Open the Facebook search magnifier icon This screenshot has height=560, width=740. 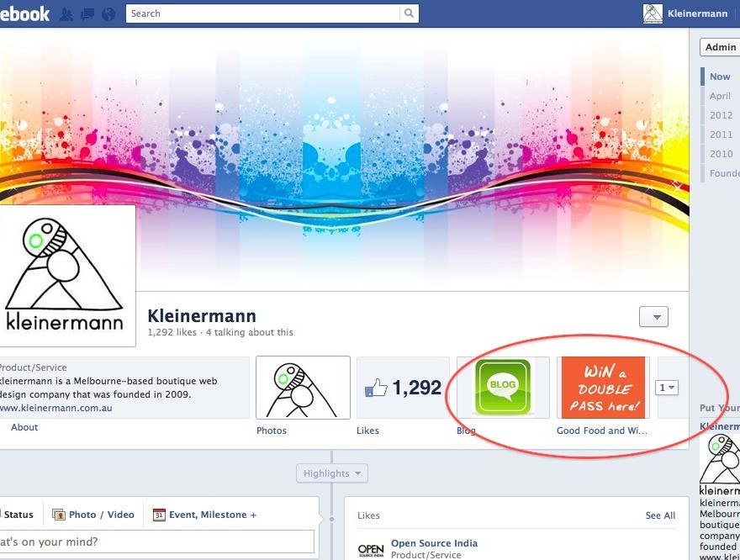[x=409, y=13]
